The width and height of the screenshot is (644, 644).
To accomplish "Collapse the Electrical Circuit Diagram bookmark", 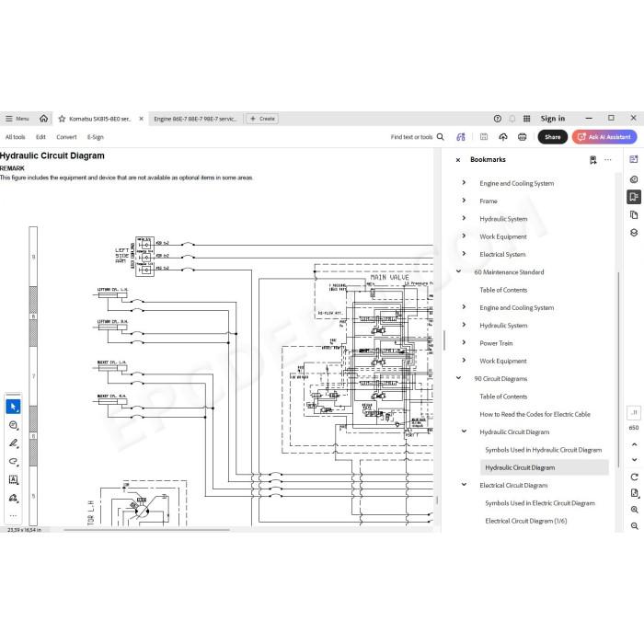I will coord(464,485).
